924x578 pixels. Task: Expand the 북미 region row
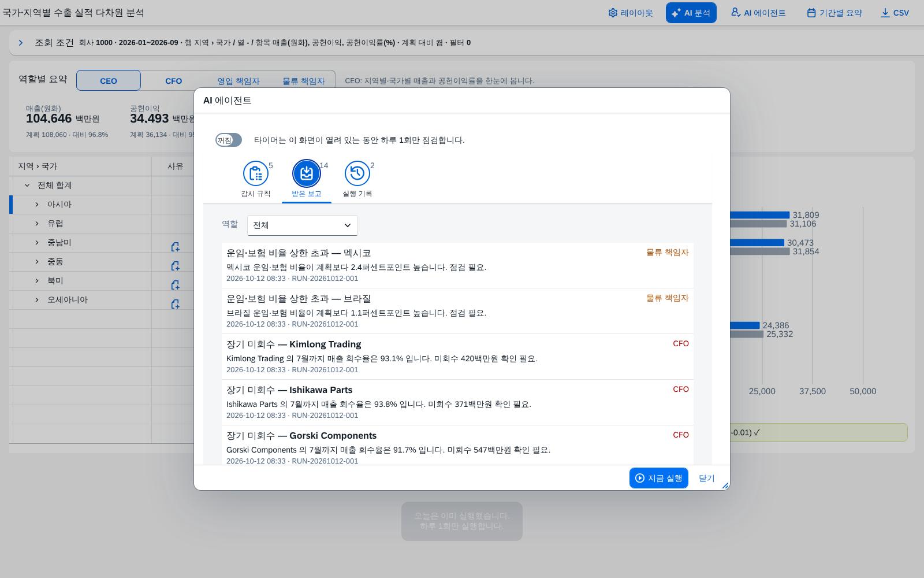pyautogui.click(x=37, y=281)
